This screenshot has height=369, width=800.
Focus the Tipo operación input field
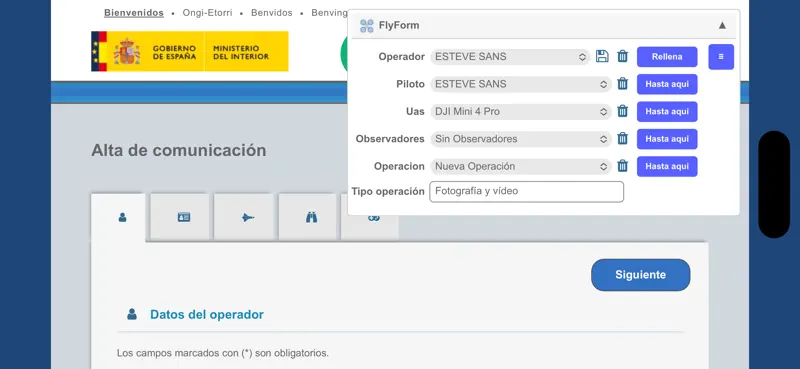tap(527, 191)
